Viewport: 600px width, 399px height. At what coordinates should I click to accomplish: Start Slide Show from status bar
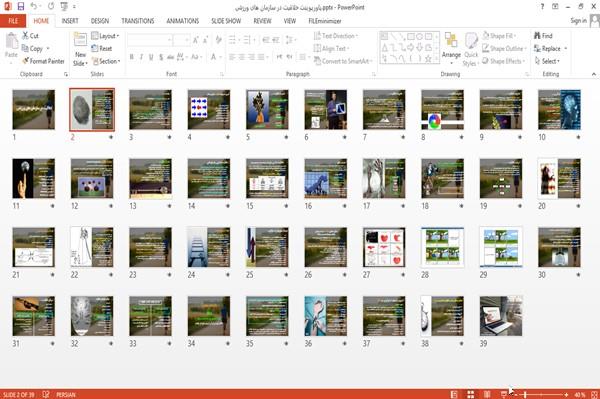coord(504,394)
